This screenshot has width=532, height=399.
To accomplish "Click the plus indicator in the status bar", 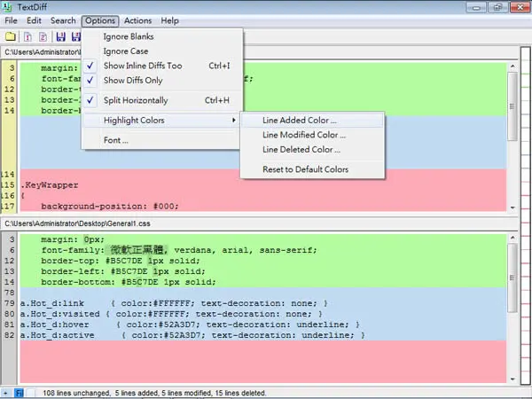I will [x=6, y=393].
